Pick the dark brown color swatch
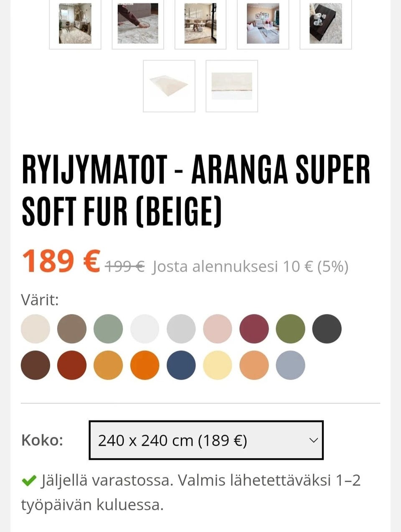 pyautogui.click(x=36, y=365)
